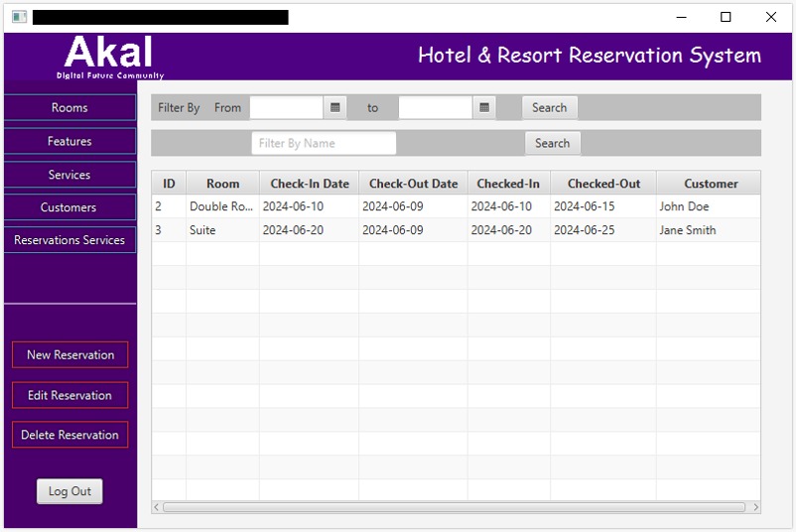
Task: Focus the Filter By Name field
Action: coord(324,143)
